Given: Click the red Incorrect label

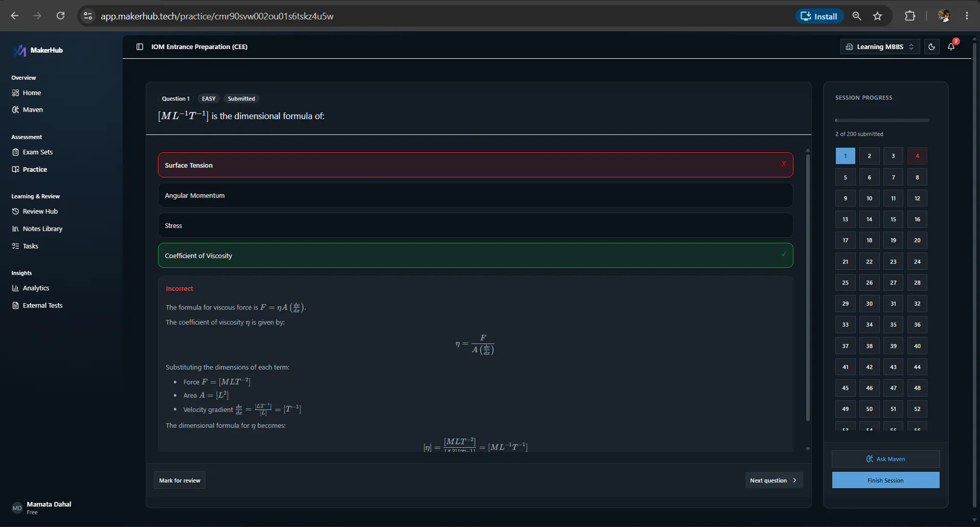Looking at the screenshot, I should click(x=179, y=288).
